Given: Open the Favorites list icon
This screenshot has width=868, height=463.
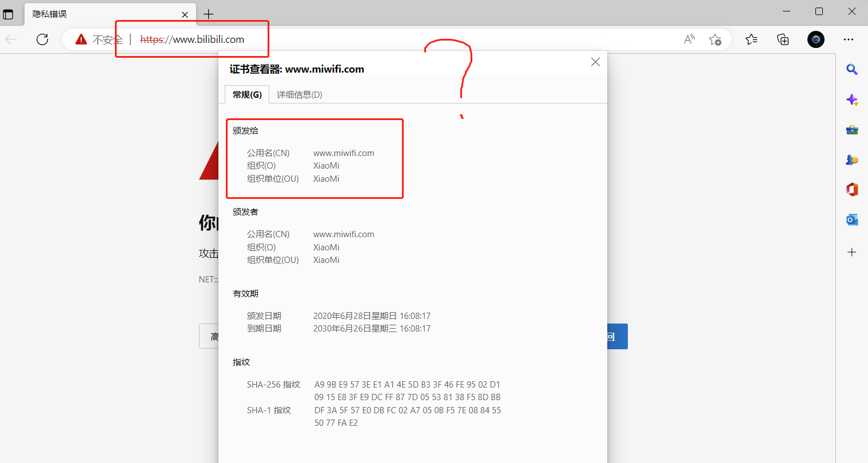Looking at the screenshot, I should pyautogui.click(x=751, y=39).
